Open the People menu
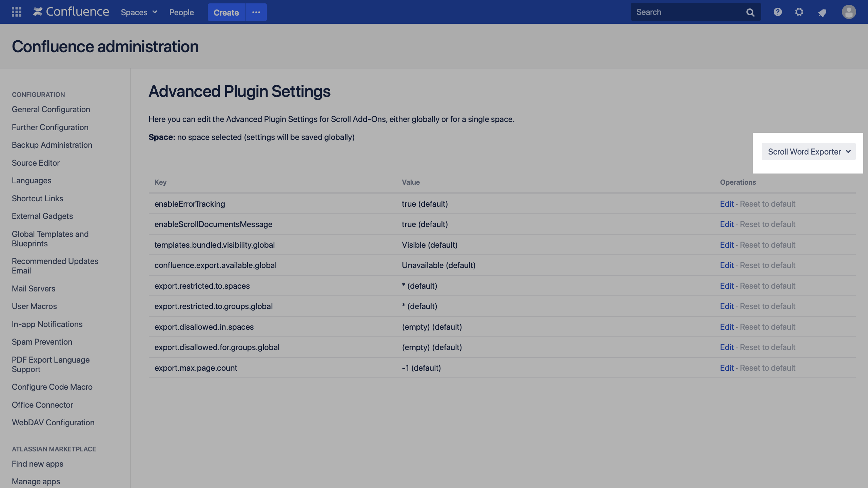This screenshot has width=868, height=488. (x=181, y=12)
